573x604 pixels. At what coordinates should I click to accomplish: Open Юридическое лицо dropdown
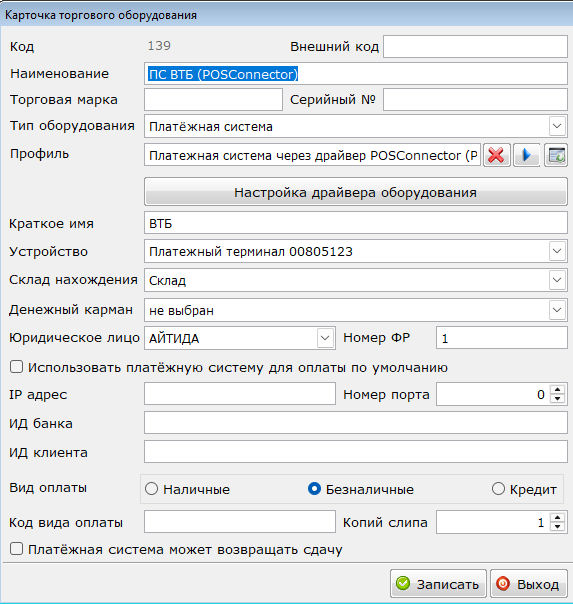coord(325,338)
